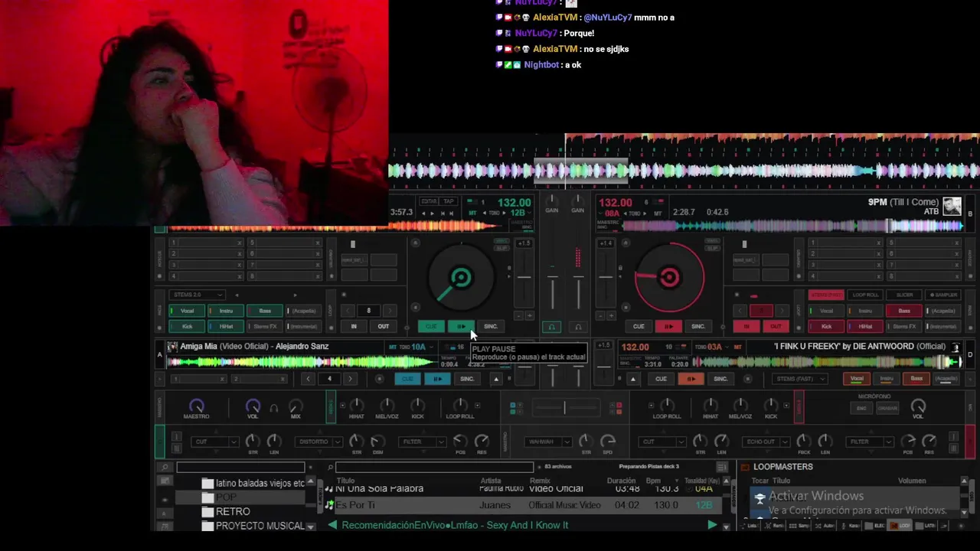Open STEMS (FAST) dropdown on deck D
Image resolution: width=980 pixels, height=551 pixels.
point(799,379)
